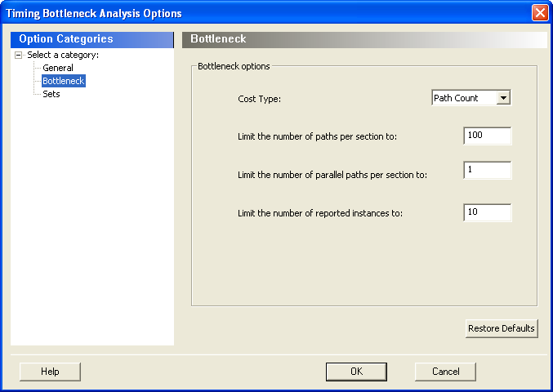
Task: Click the paths per section field
Action: (488, 136)
